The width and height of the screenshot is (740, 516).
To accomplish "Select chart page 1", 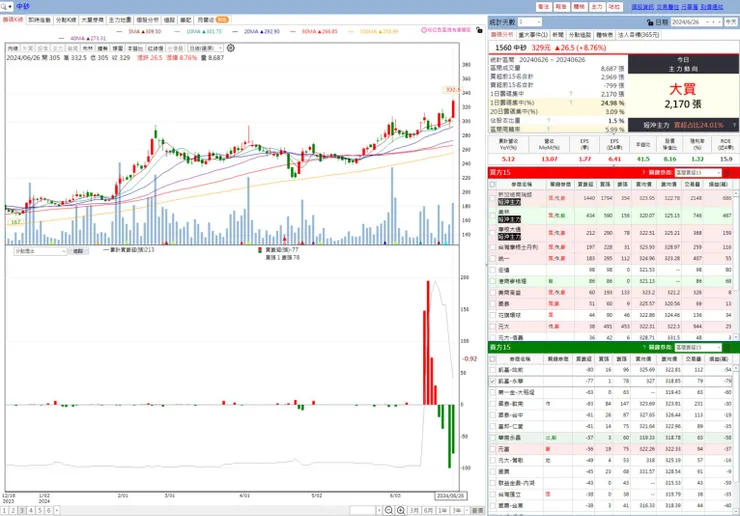I will coord(4,510).
